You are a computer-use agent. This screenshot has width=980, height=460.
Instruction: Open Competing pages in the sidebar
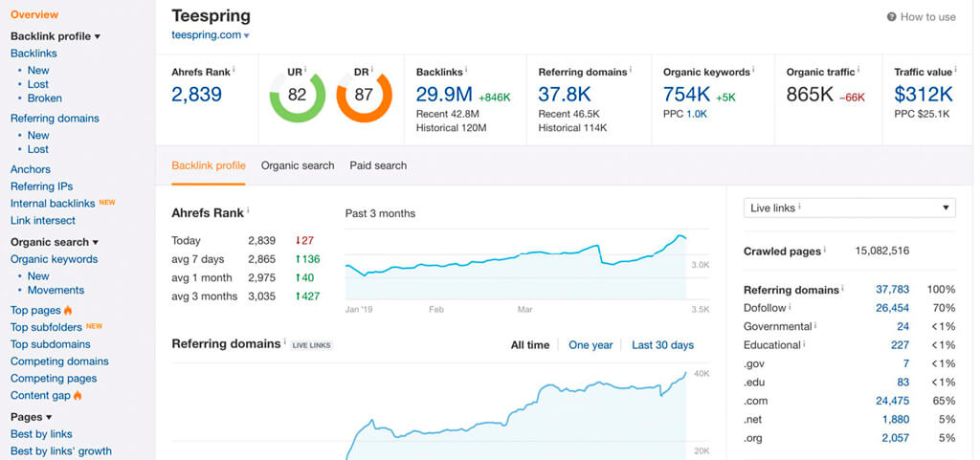point(54,379)
